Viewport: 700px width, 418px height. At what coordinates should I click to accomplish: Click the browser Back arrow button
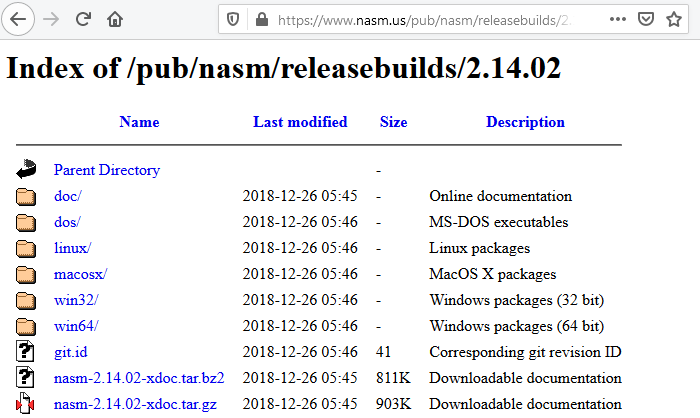[x=18, y=19]
